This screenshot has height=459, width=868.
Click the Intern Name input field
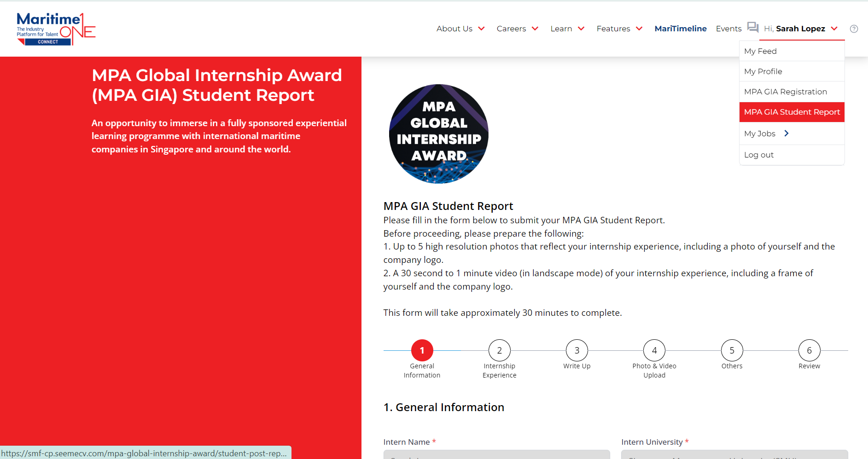(x=496, y=454)
